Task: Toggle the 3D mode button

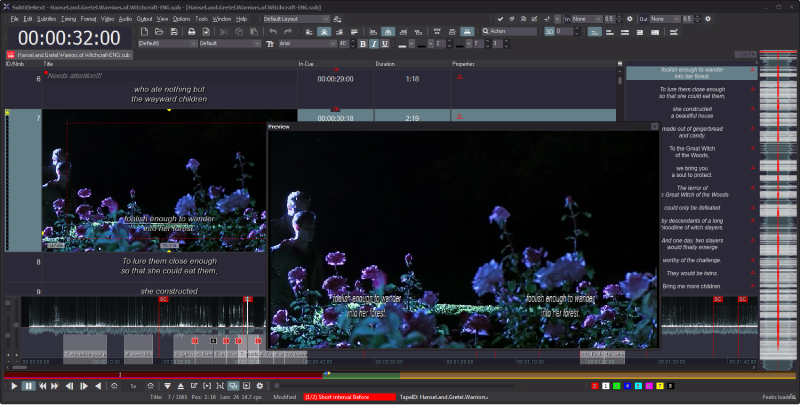Action: (549, 32)
